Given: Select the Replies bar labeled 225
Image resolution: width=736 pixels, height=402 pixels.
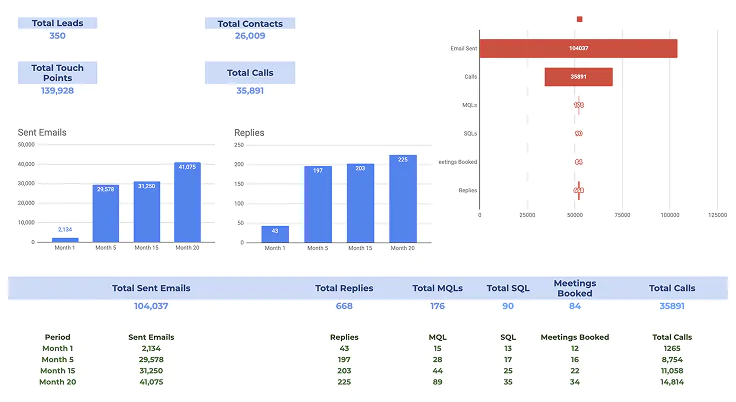Looking at the screenshot, I should pos(403,198).
